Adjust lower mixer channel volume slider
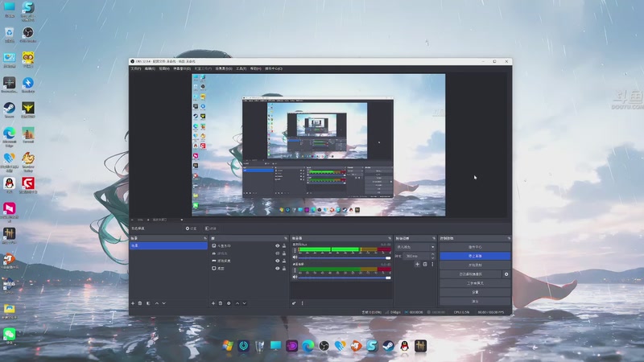Image resolution: width=644 pixels, height=362 pixels. click(345, 278)
